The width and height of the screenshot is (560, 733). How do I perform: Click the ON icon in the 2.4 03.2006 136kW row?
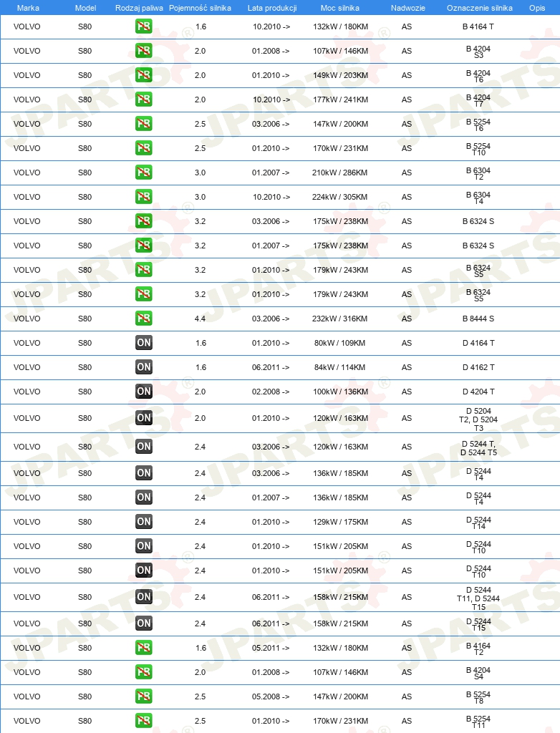144,473
